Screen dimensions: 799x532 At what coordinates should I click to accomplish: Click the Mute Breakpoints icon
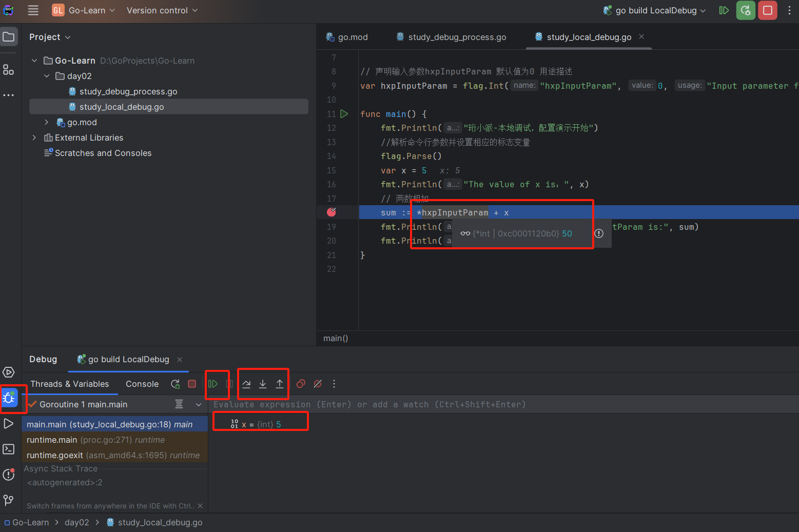pyautogui.click(x=317, y=384)
